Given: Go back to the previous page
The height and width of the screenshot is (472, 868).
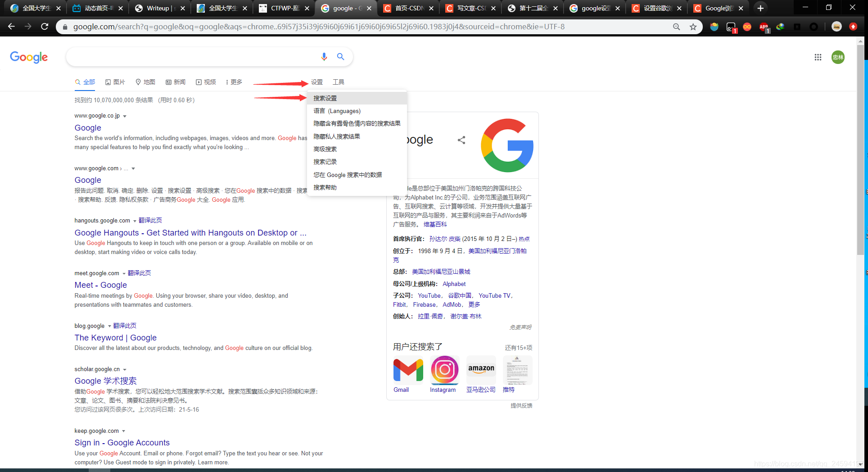Looking at the screenshot, I should click(x=12, y=27).
